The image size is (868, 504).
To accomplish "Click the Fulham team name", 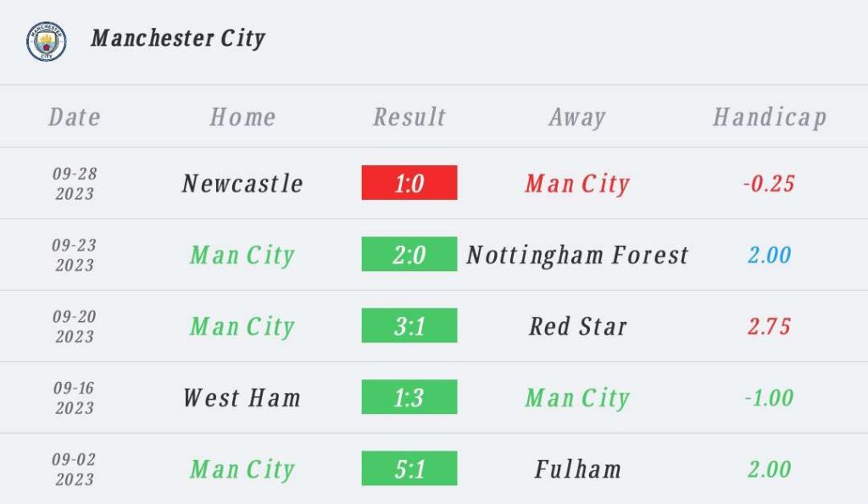I will point(577,469).
